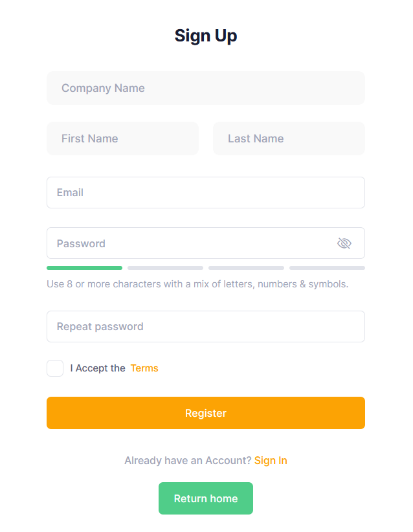413x532 pixels.
Task: Click the second password strength segment
Action: 165,267
